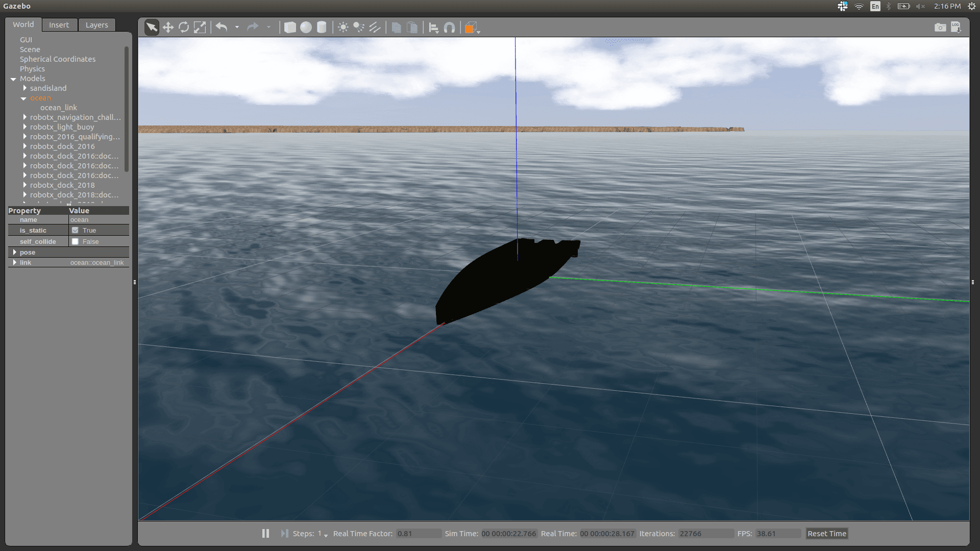
Task: Pause the simulation
Action: [x=265, y=533]
